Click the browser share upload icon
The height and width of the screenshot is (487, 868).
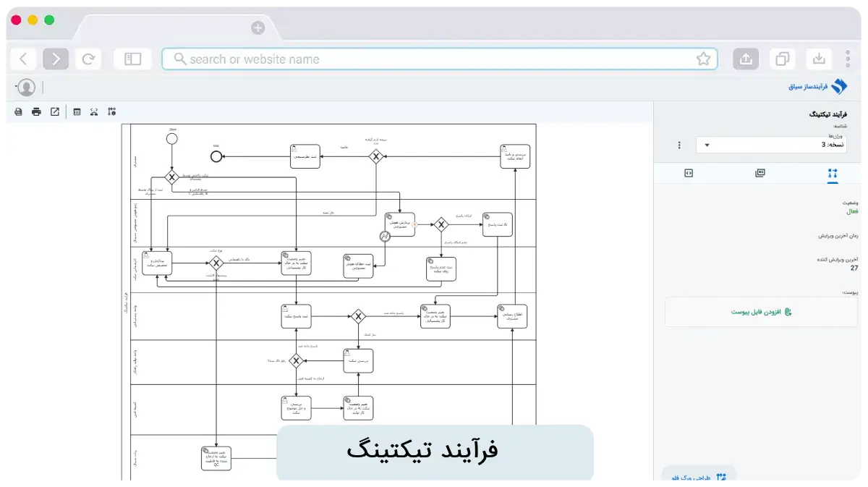[x=746, y=59]
